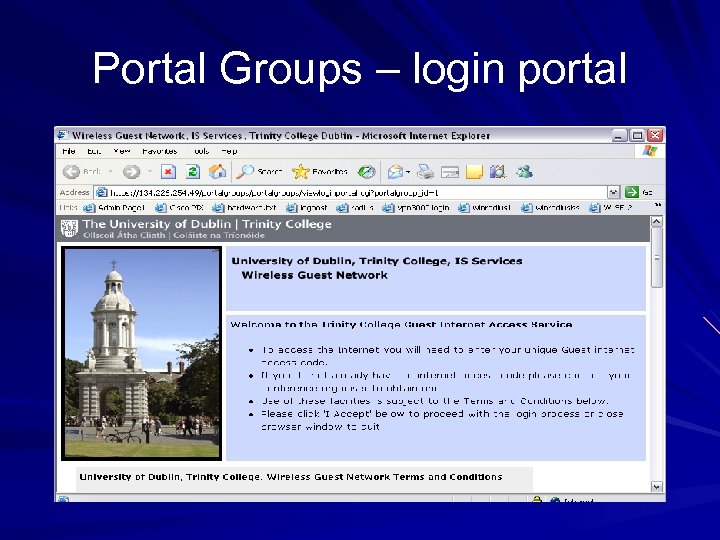Open the hardware.txt link
Screen dimensions: 720x540
pos(245,208)
